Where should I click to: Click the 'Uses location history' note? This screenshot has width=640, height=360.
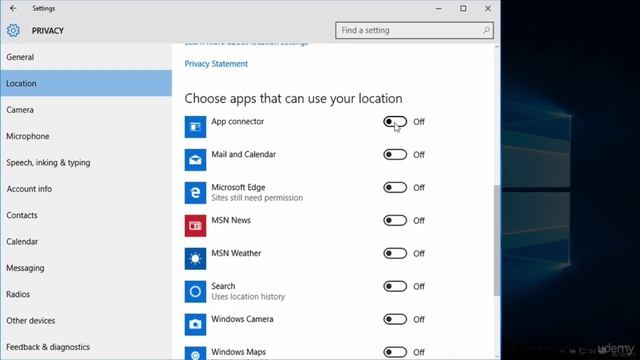(x=248, y=297)
